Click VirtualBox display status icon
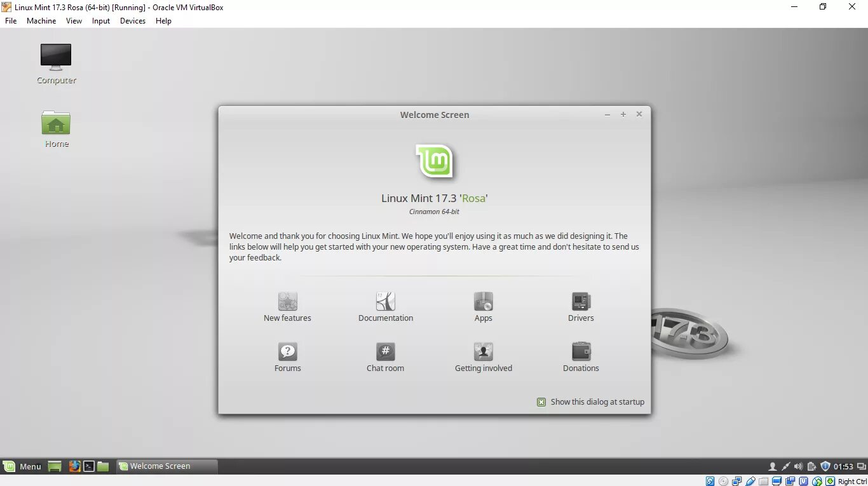 (x=776, y=481)
